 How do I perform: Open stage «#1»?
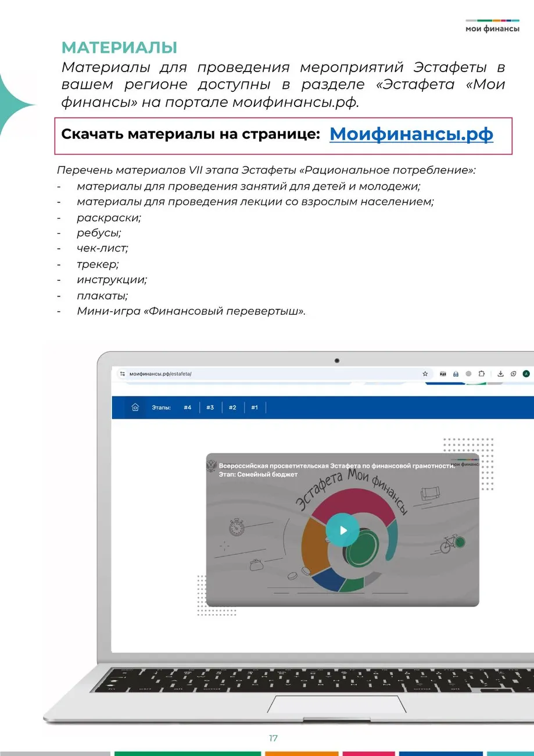(254, 408)
